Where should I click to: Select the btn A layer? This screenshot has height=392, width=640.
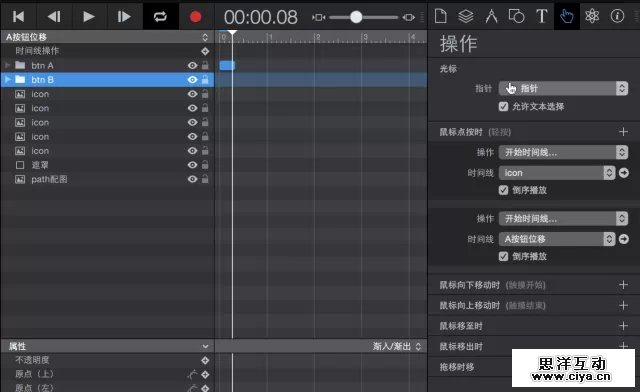(x=42, y=65)
